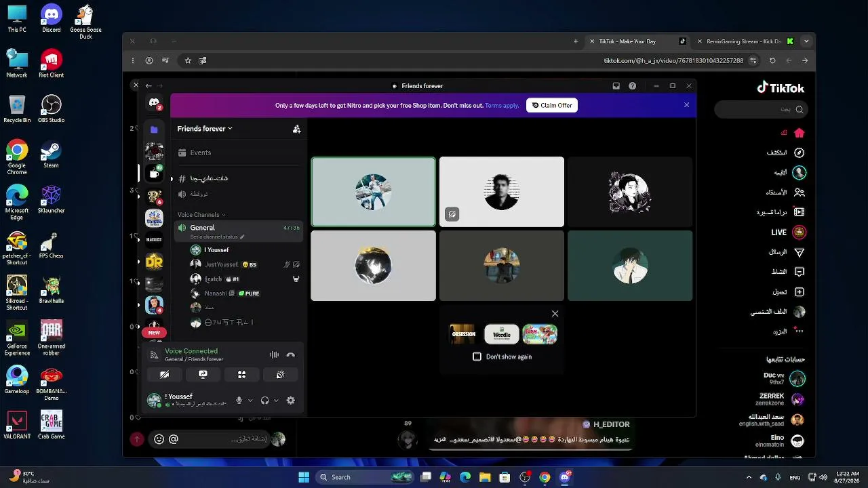The width and height of the screenshot is (868, 488).
Task: Open voice connection signal details icon
Action: point(154,354)
